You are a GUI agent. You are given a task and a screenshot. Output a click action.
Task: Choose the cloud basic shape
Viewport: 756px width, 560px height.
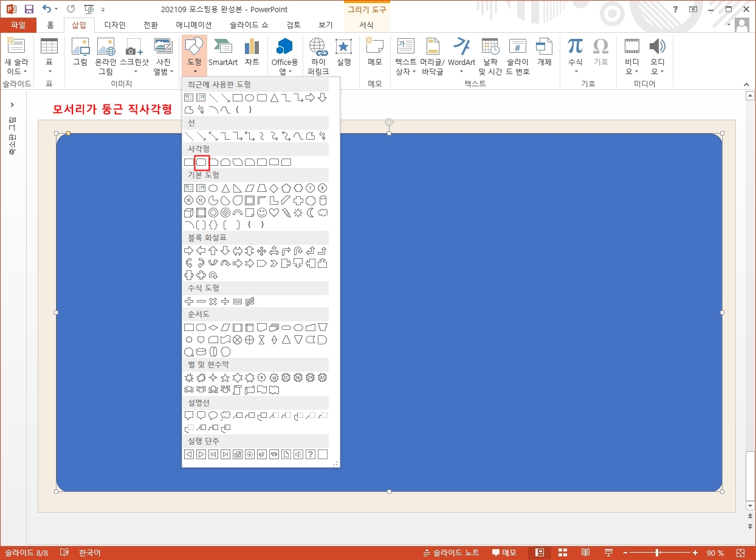pos(323,213)
